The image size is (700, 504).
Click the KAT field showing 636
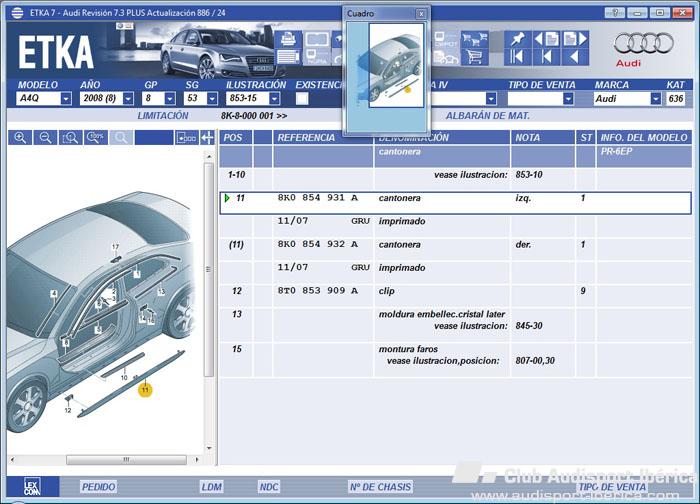point(676,98)
